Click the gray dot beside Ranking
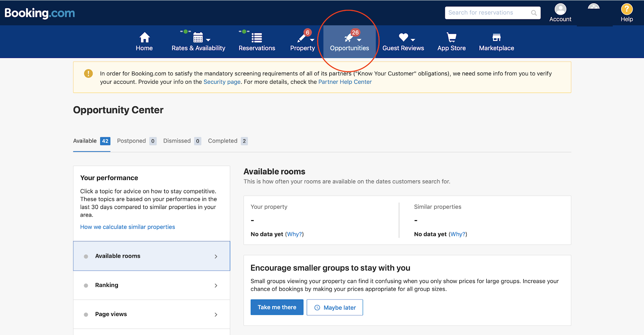The width and height of the screenshot is (644, 335). click(86, 285)
